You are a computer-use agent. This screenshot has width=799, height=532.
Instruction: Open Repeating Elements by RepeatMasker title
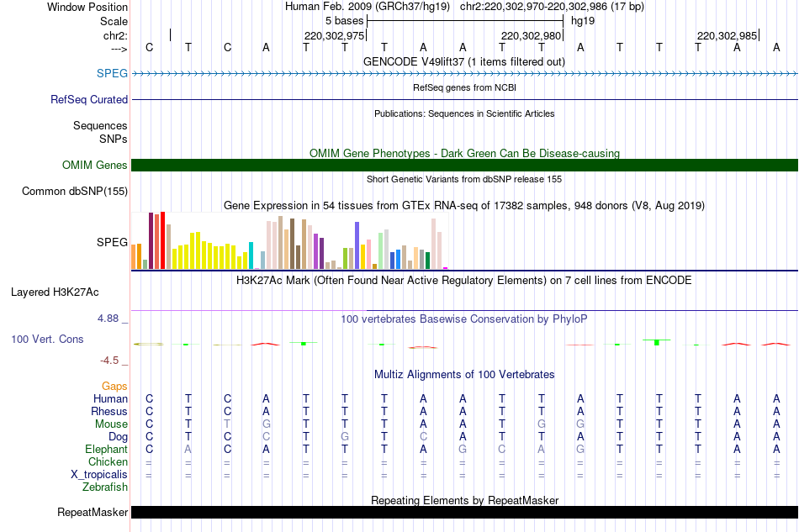click(x=464, y=500)
